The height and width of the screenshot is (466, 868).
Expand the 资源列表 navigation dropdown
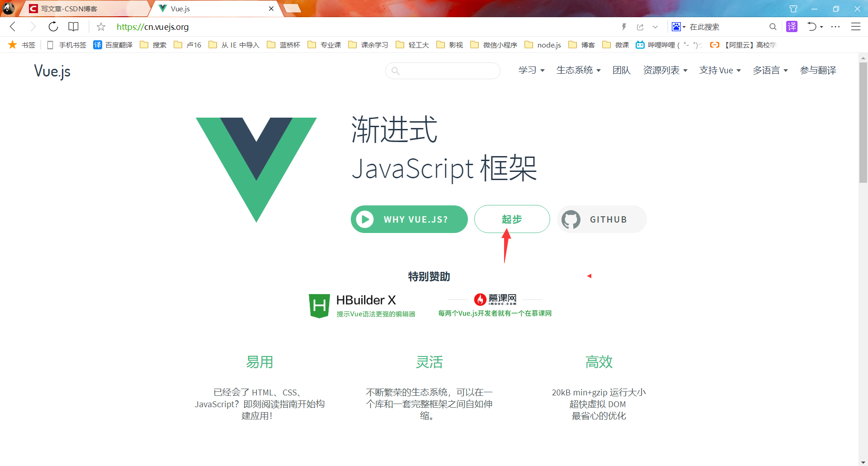665,70
